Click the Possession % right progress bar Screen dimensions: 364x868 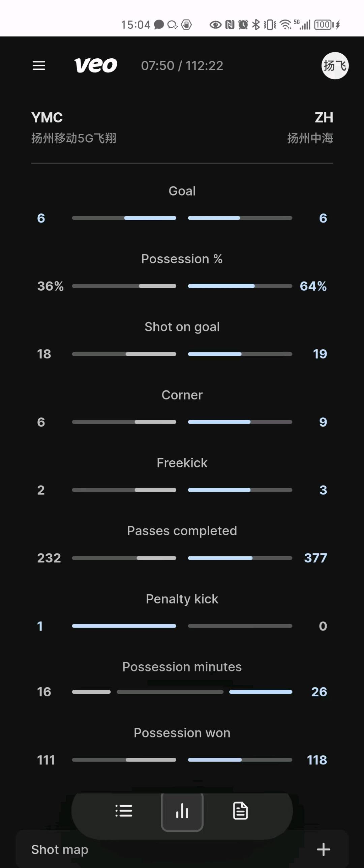tap(240, 286)
